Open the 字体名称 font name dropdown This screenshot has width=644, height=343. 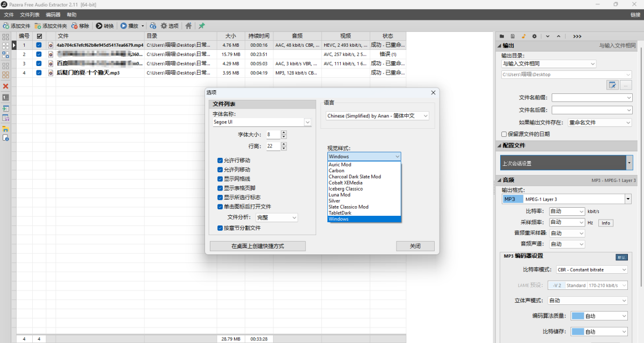pyautogui.click(x=307, y=122)
